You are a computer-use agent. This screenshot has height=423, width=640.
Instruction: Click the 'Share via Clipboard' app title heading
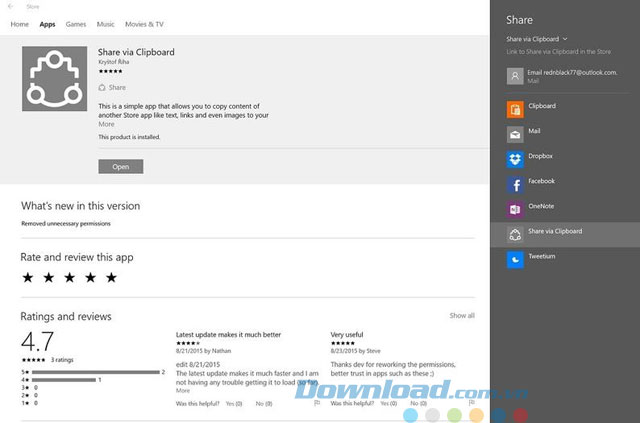[x=136, y=52]
